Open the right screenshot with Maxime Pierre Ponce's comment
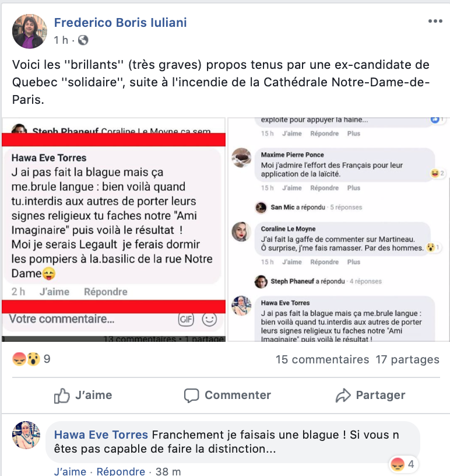 pos(339,230)
